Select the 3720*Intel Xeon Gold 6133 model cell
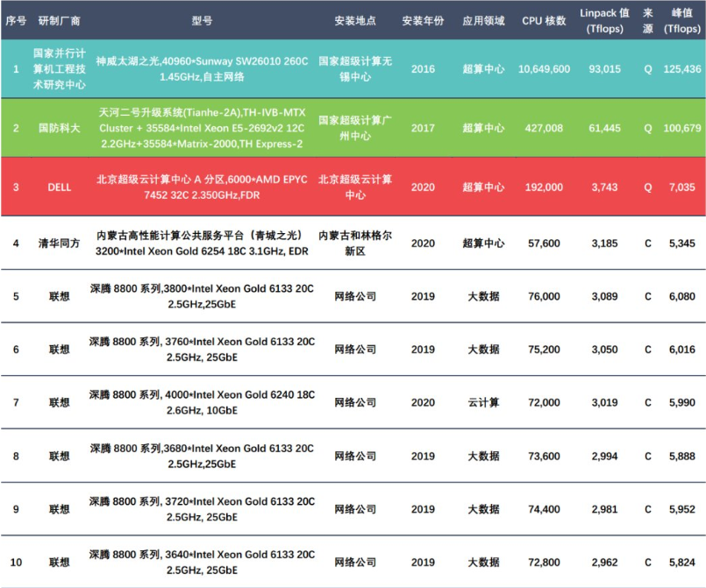This screenshot has width=706, height=588. pyautogui.click(x=202, y=509)
